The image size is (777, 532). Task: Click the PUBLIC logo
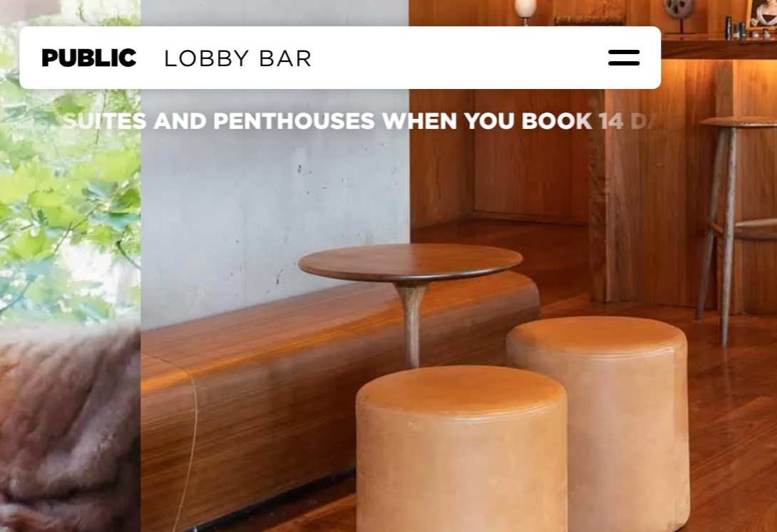tap(89, 58)
